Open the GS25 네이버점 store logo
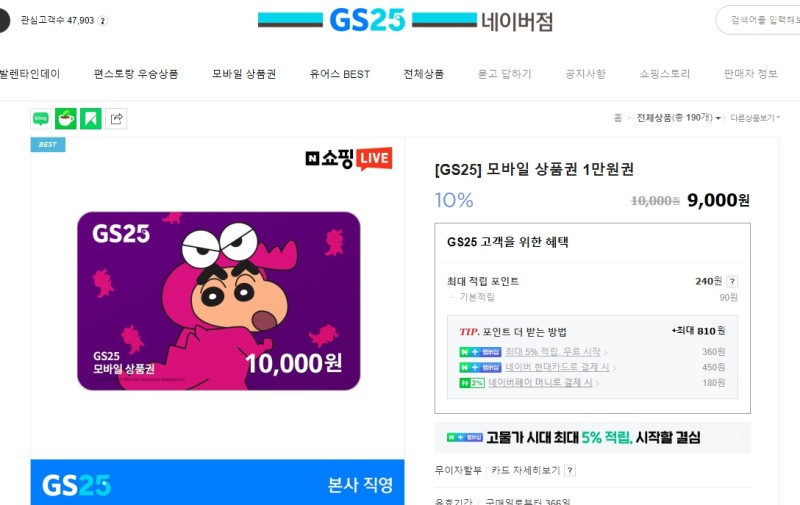This screenshot has width=800, height=505. 406,20
